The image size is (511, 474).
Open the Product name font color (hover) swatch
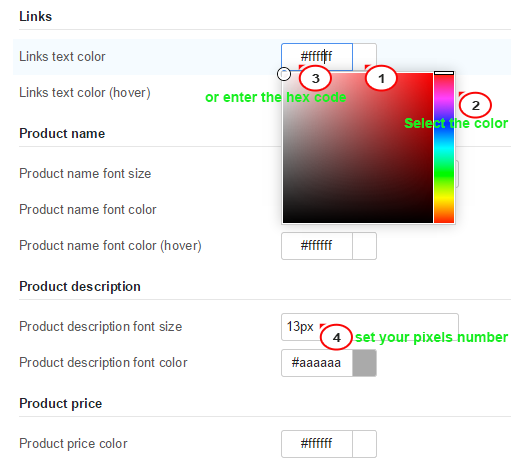(x=364, y=246)
